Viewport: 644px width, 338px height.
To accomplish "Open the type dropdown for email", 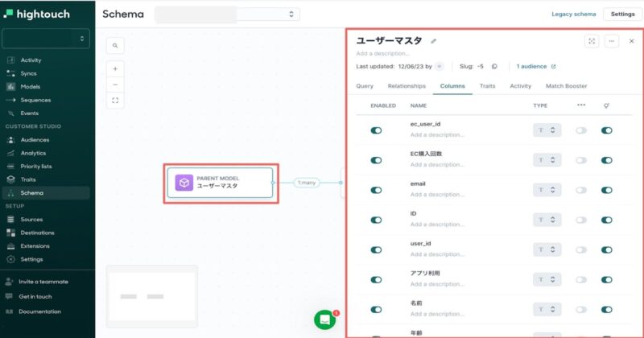I will point(547,190).
